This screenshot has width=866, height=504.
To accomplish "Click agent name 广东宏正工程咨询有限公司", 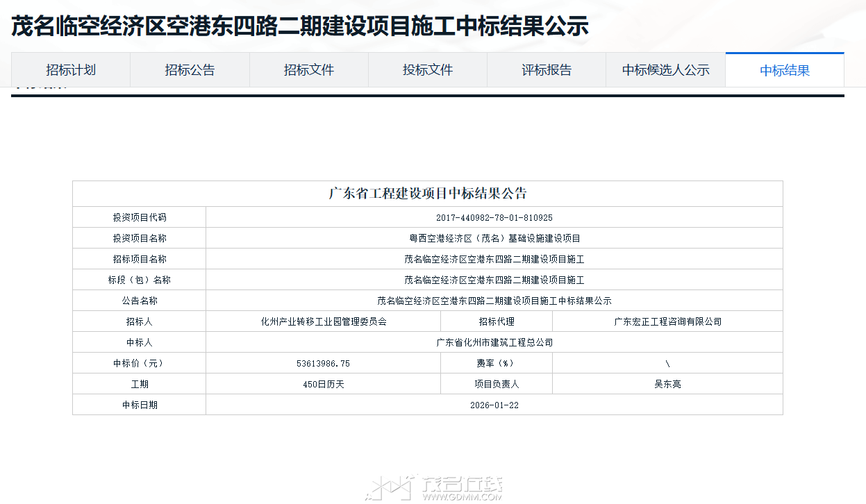I will [667, 321].
